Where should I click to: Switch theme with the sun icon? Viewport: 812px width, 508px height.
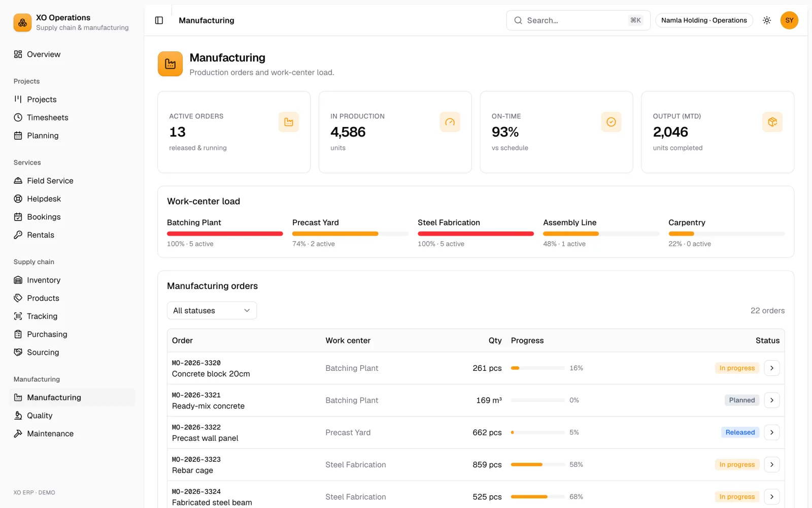767,20
